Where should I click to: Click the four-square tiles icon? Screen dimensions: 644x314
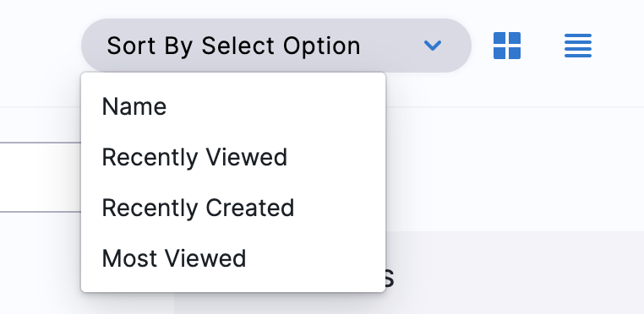tap(507, 46)
